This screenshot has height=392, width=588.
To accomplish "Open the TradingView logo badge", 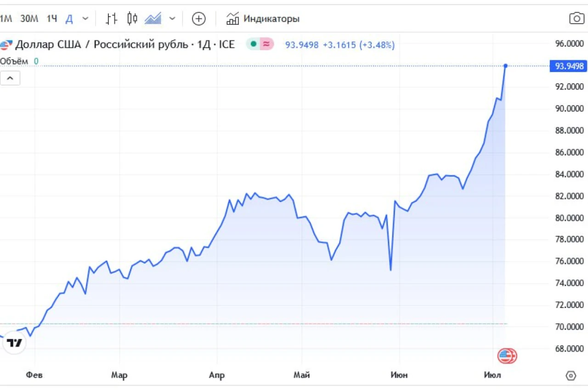I will click(x=14, y=342).
